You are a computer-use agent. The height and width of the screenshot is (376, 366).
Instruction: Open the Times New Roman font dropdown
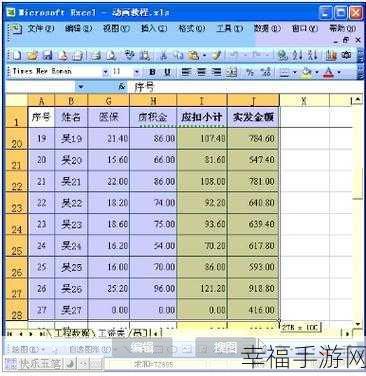(x=105, y=72)
